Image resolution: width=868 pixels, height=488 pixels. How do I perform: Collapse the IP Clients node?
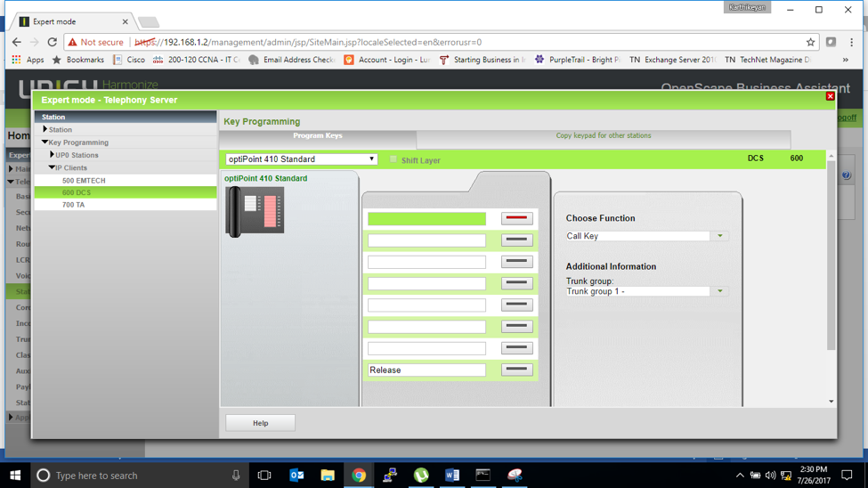coord(52,167)
